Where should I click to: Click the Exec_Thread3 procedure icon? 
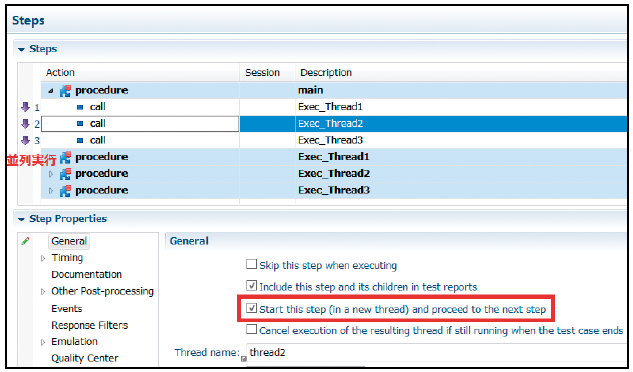tap(65, 191)
